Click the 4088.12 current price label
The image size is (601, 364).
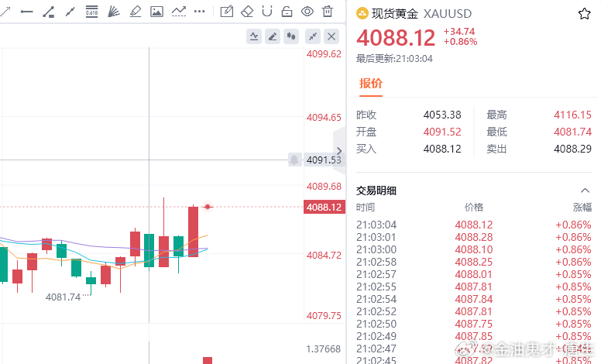coord(324,208)
